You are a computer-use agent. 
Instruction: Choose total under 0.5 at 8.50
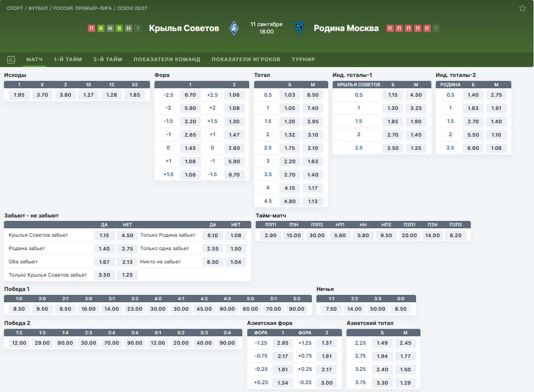pyautogui.click(x=313, y=95)
